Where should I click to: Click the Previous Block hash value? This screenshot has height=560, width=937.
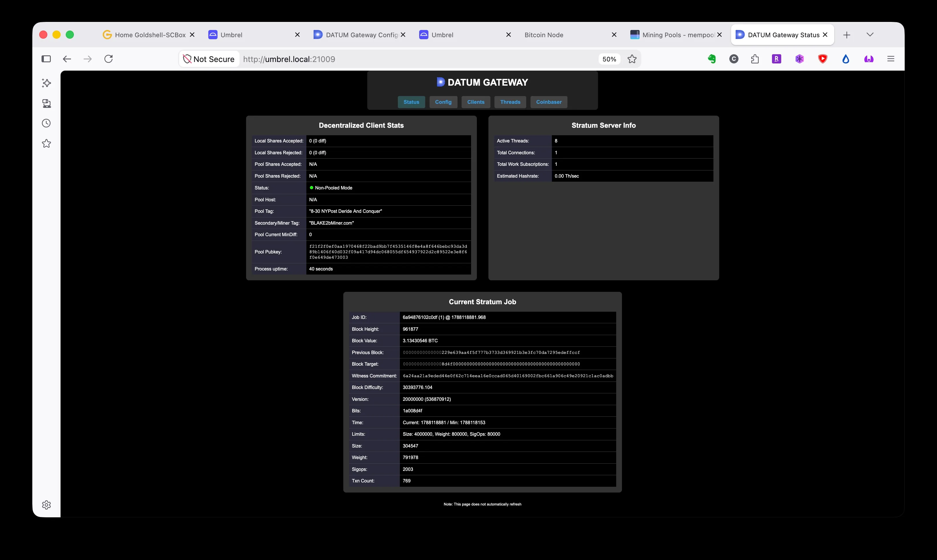coord(491,352)
